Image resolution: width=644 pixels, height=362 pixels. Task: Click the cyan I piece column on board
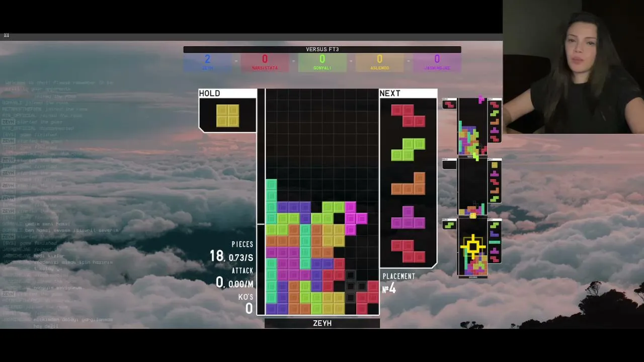pyautogui.click(x=271, y=201)
